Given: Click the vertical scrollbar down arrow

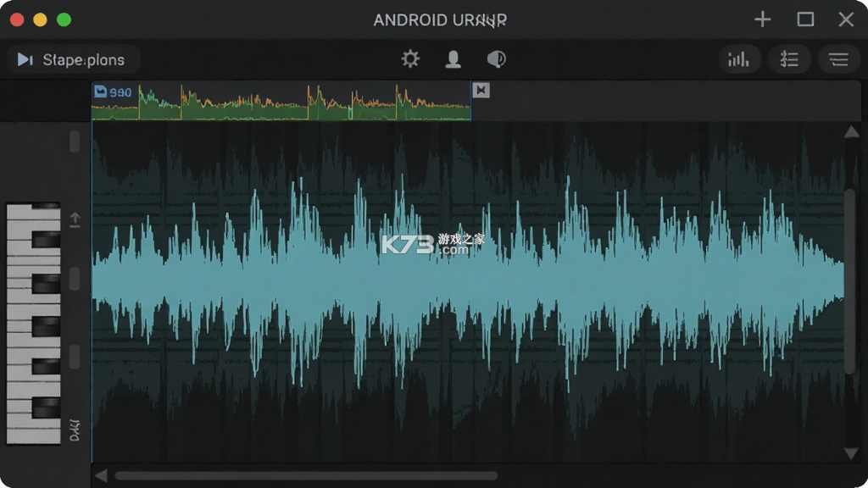Looking at the screenshot, I should point(851,453).
